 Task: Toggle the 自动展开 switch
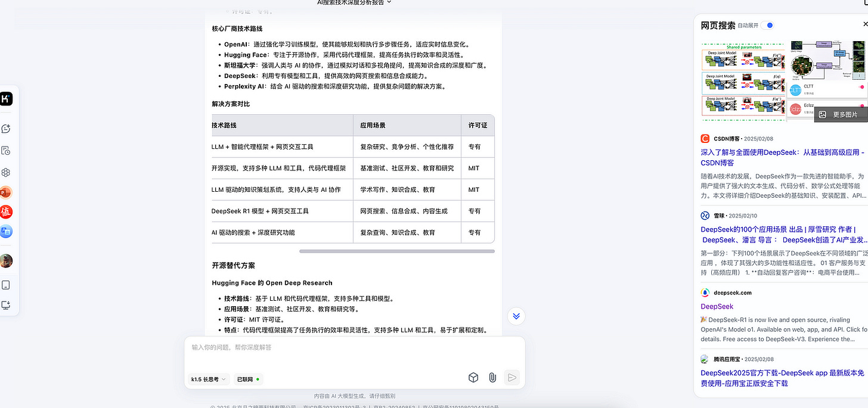(768, 26)
